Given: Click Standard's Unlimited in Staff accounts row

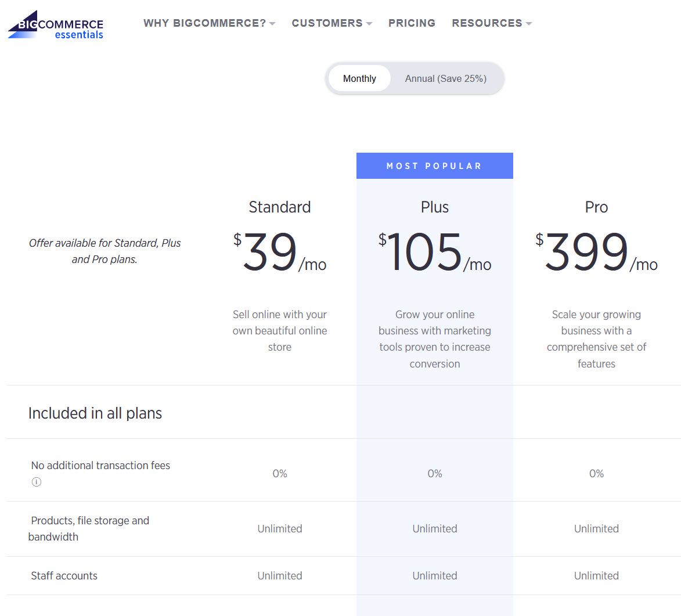Looking at the screenshot, I should click(280, 575).
